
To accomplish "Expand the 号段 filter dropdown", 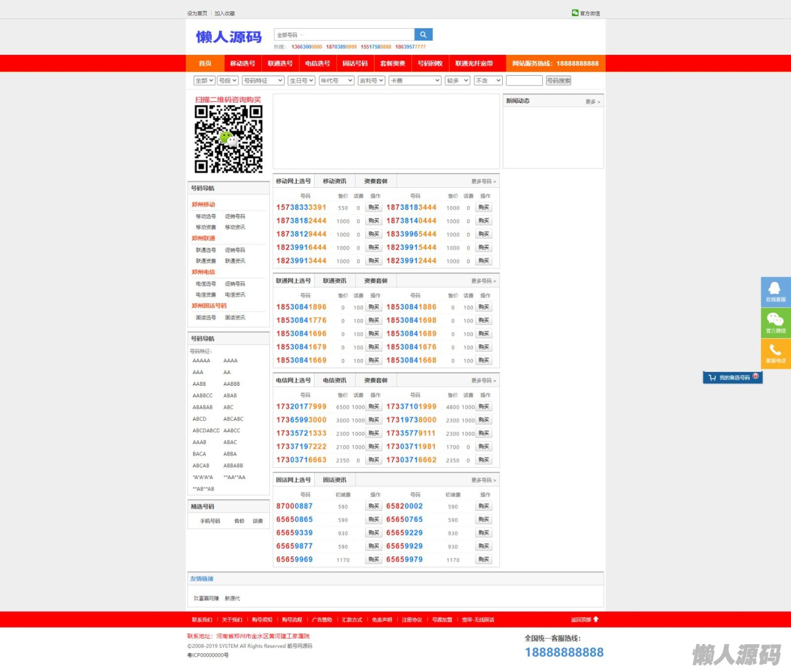I will tap(228, 81).
